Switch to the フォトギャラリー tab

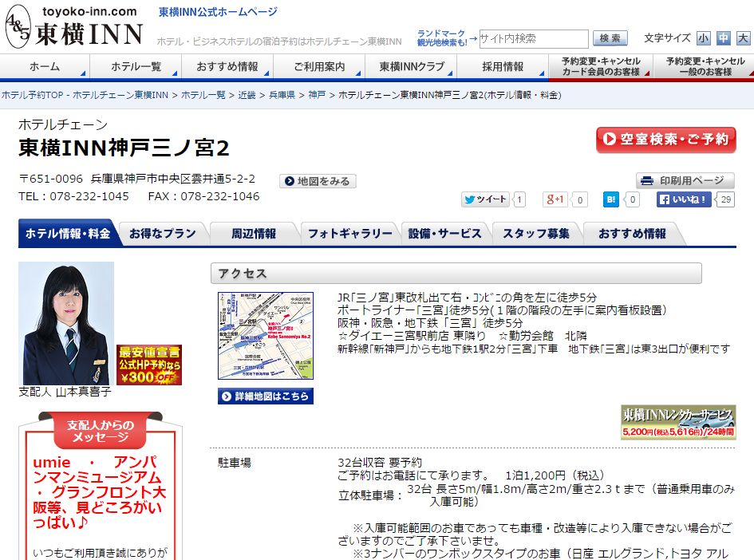349,234
